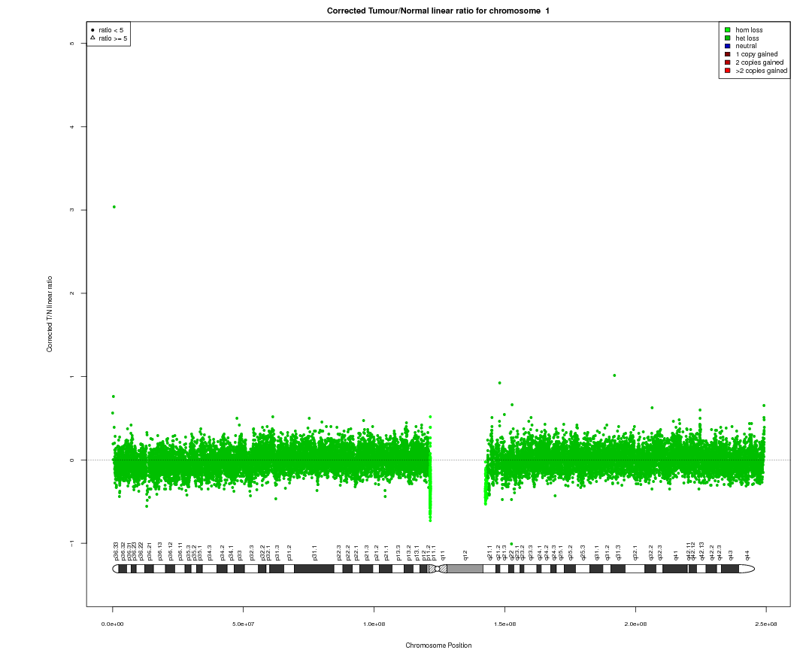
Task: Click the y-axis tick label 0
Action: 71,460
